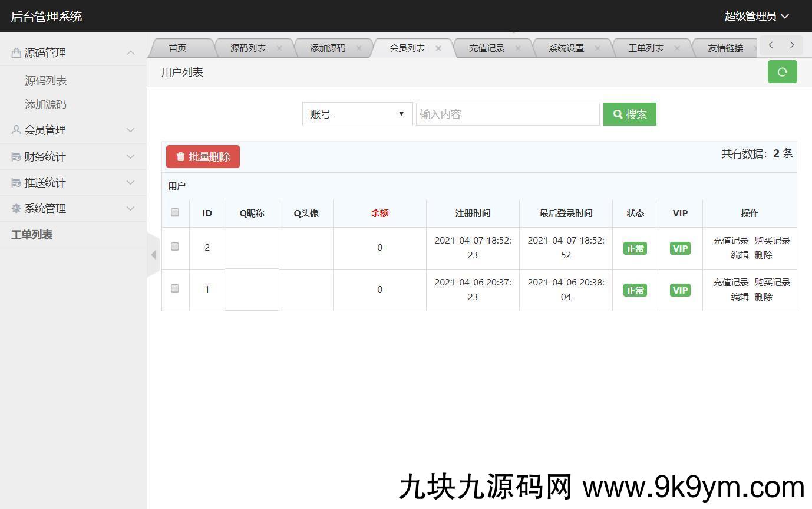812x509 pixels.
Task: Close the 源码列表 tab
Action: [279, 48]
